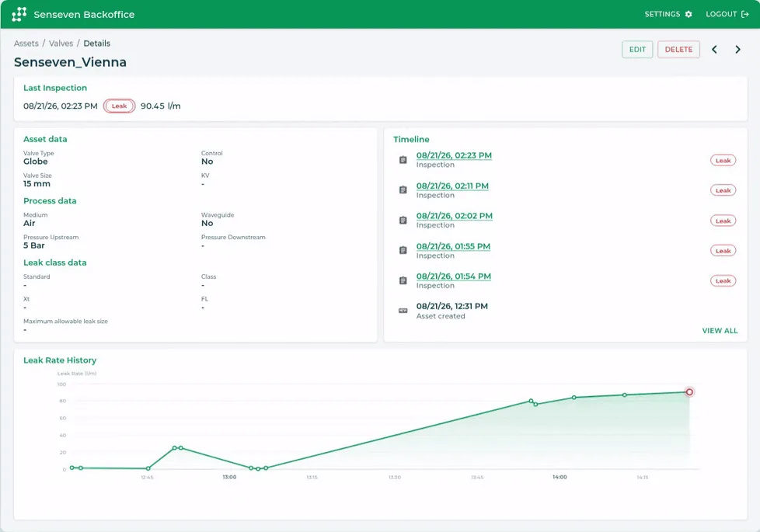Click the Edit button
Image resolution: width=760 pixels, height=532 pixels.
637,50
